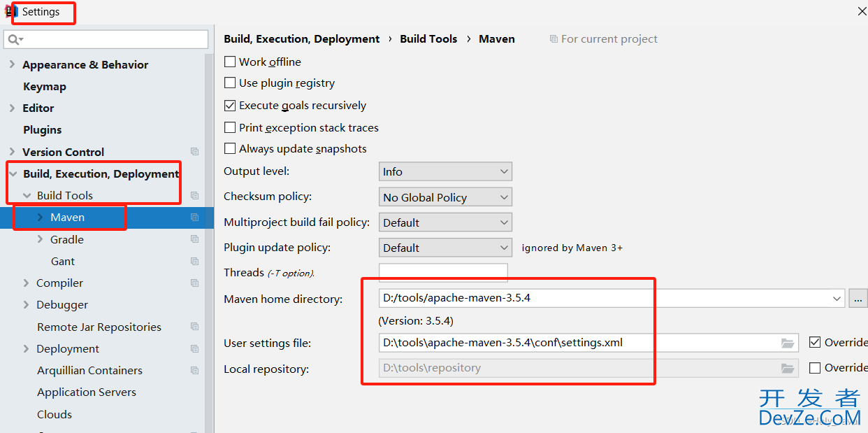Image resolution: width=868 pixels, height=433 pixels.
Task: Open Plugins settings page
Action: tap(43, 130)
